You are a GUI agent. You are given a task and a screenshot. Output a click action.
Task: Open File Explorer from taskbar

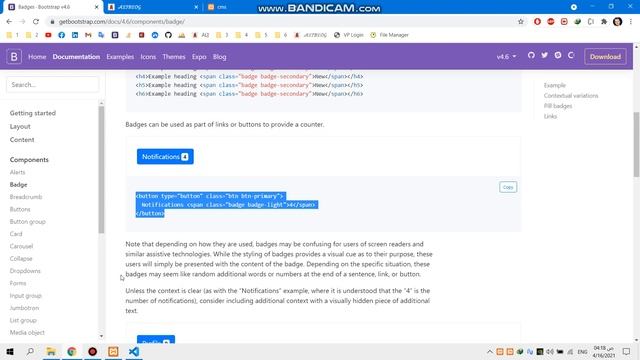(51, 351)
